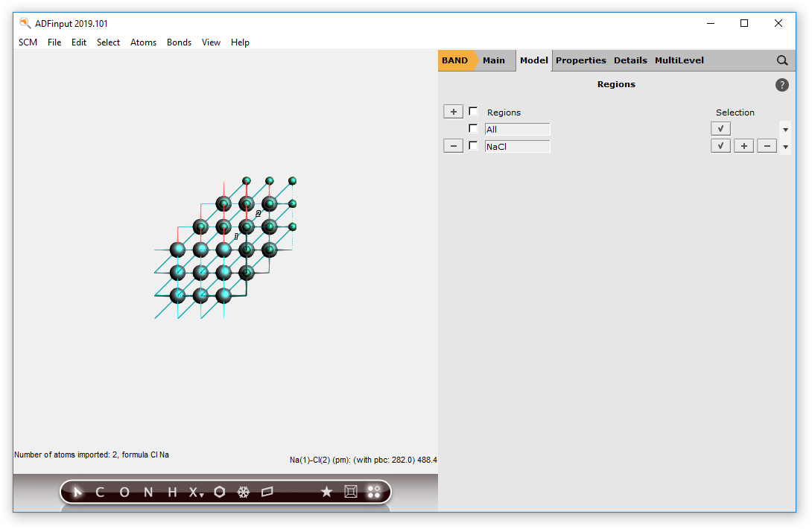
Task: Toggle the checkbox for the All region
Action: (x=473, y=128)
